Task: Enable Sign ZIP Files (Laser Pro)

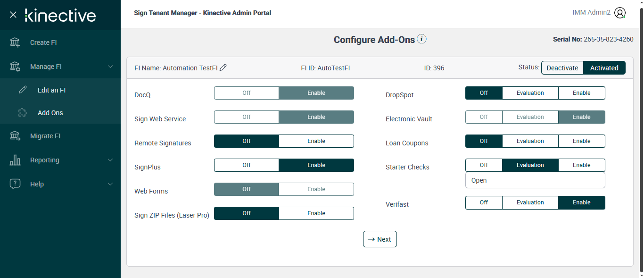Action: 316,213
